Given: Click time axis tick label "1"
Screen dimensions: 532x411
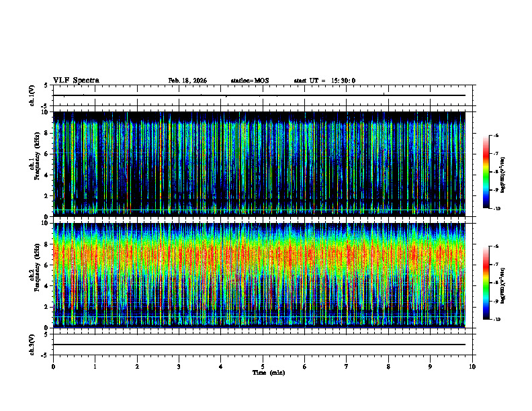Looking at the screenshot, I should (95, 367).
